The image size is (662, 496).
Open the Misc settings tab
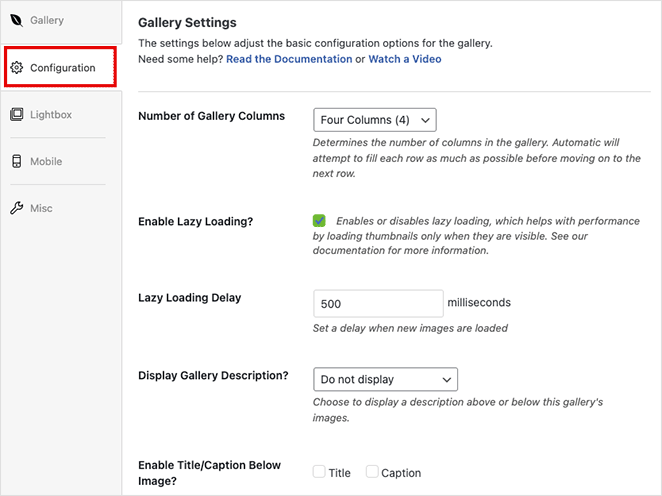coord(41,209)
